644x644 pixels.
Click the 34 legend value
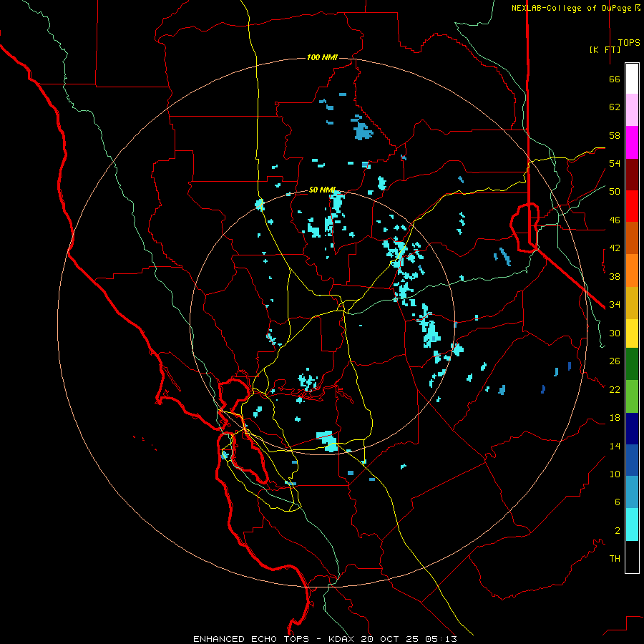click(x=615, y=305)
